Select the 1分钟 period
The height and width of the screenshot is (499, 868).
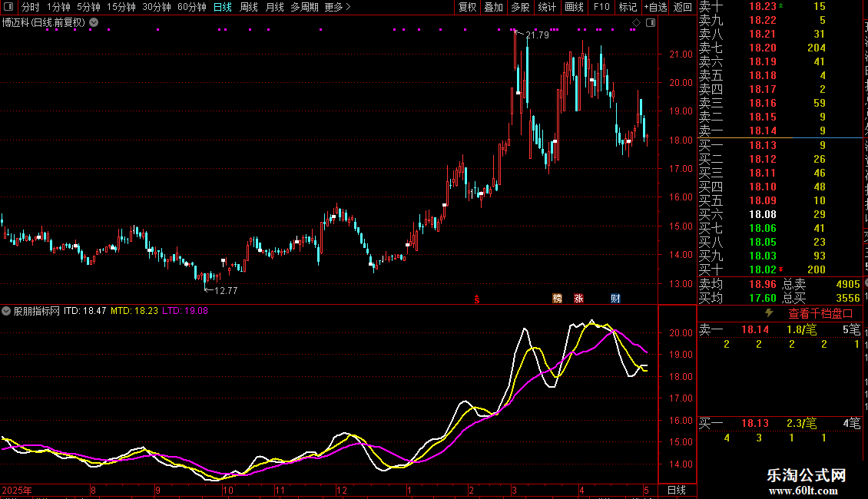point(58,7)
